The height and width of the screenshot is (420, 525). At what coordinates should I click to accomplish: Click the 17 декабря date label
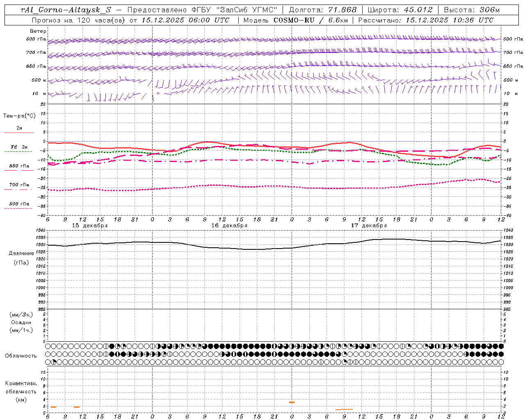tap(369, 226)
